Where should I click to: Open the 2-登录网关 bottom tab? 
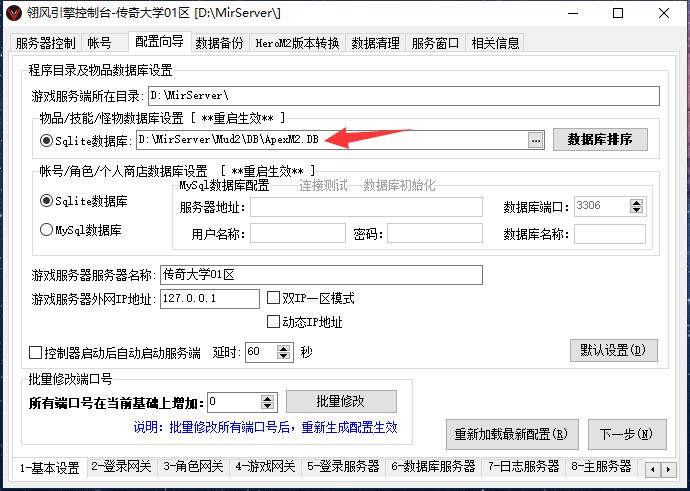tap(121, 466)
